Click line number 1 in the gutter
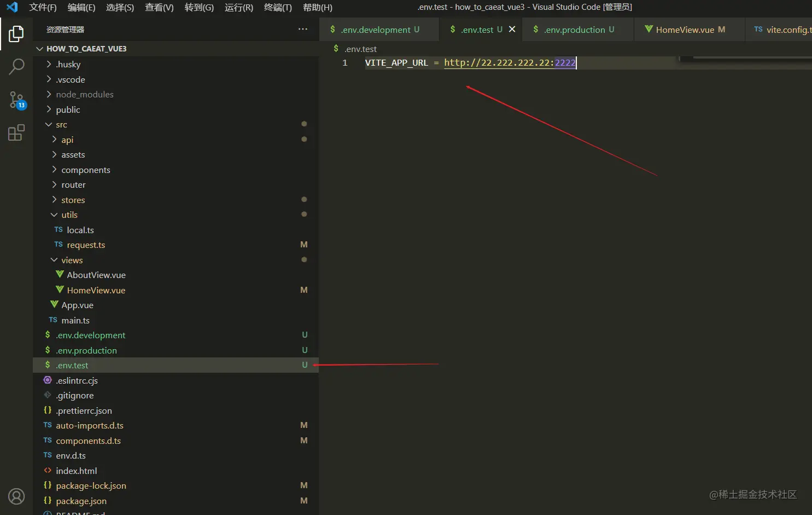This screenshot has height=515, width=812. tap(345, 62)
